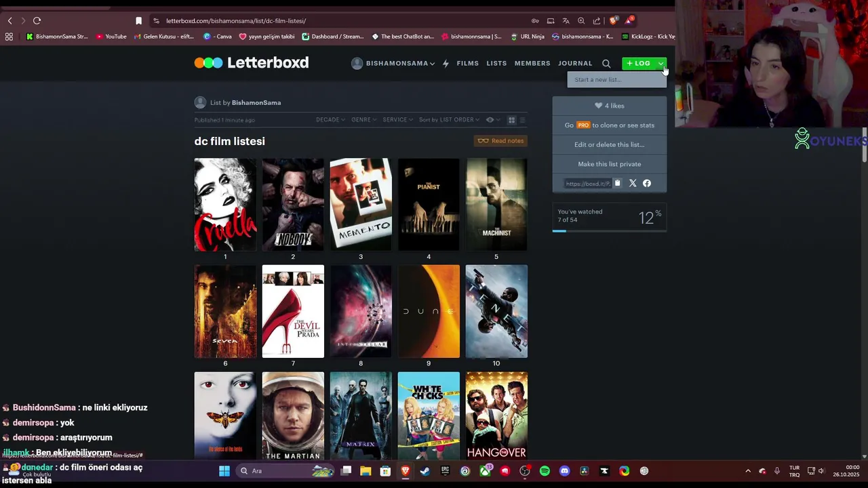This screenshot has height=488, width=868.
Task: Switch to grid view icon
Action: (512, 120)
